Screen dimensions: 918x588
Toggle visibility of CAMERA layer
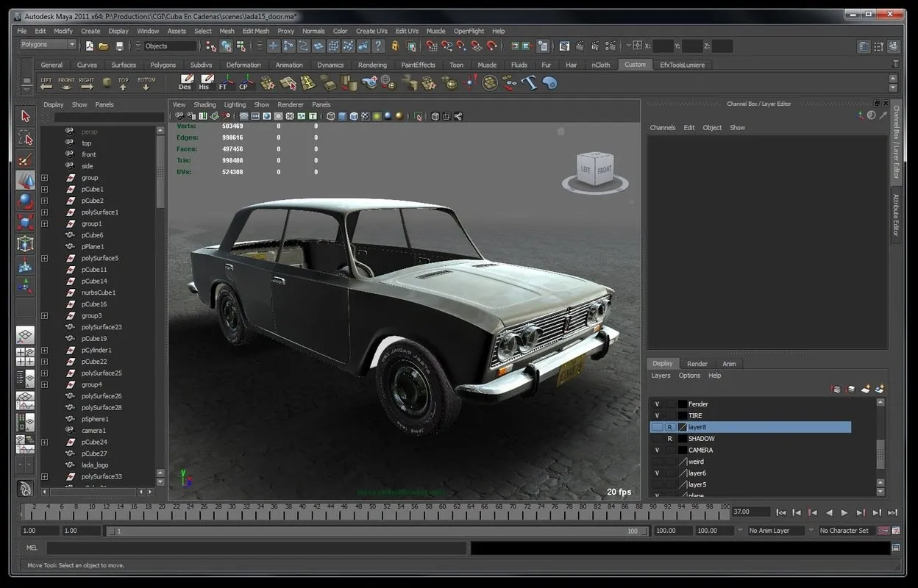(657, 450)
